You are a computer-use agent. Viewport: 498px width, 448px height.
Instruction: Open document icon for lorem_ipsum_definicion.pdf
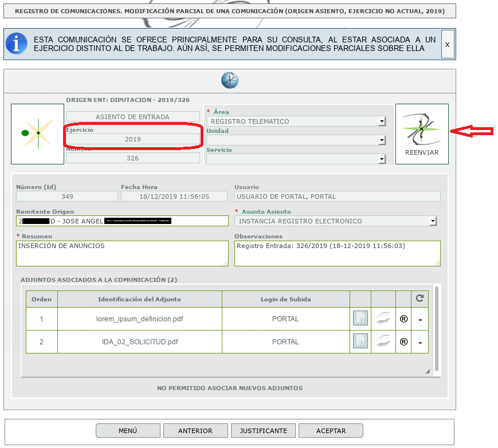pos(360,318)
